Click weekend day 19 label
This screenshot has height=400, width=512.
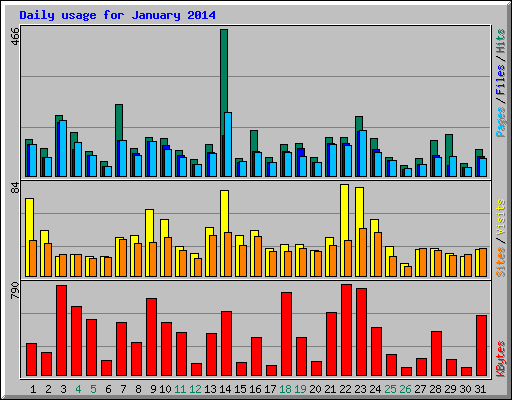coord(300,389)
